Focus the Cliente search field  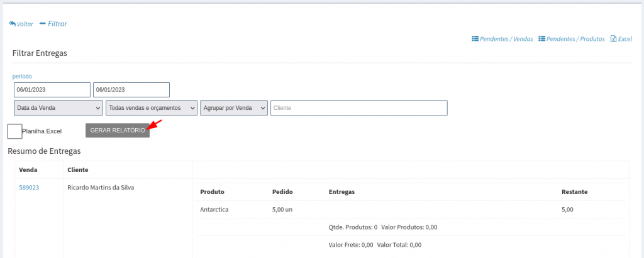[x=358, y=108]
